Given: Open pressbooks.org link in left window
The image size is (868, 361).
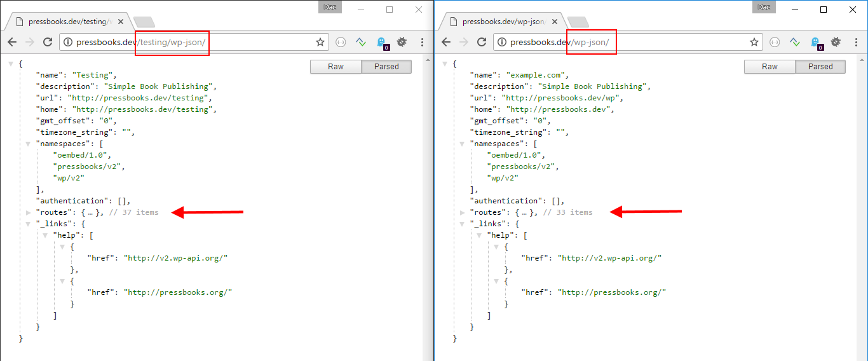Looking at the screenshot, I should [177, 292].
